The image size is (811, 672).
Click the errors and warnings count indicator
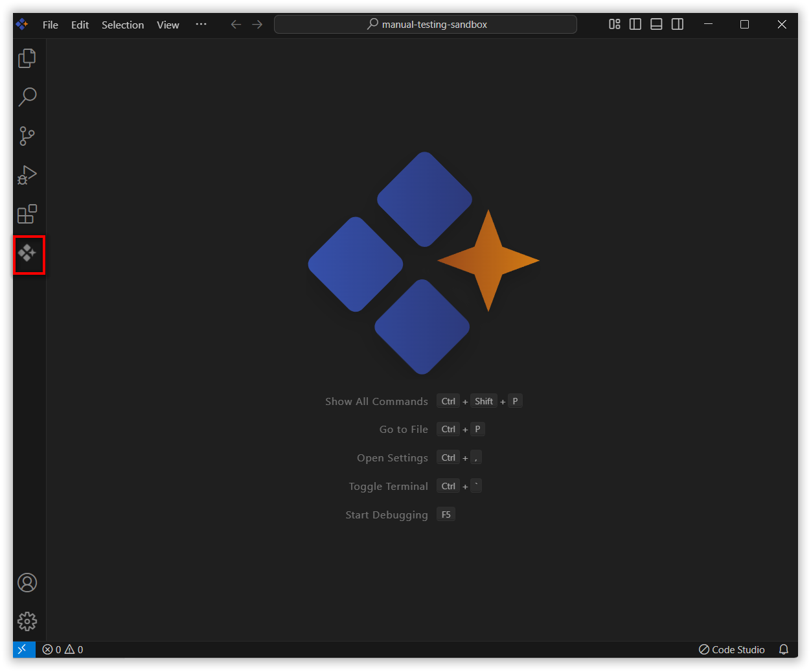(x=63, y=649)
